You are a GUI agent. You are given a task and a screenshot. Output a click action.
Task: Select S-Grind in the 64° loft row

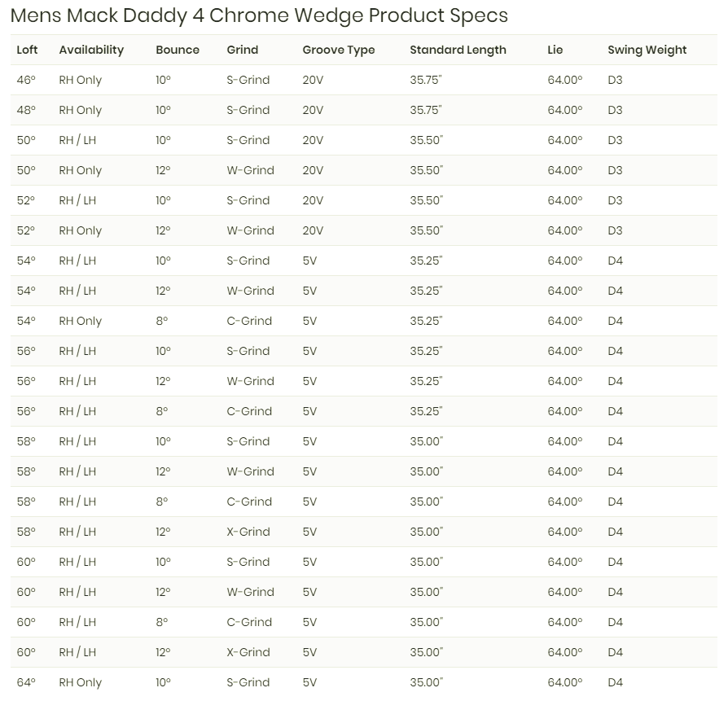pos(248,682)
